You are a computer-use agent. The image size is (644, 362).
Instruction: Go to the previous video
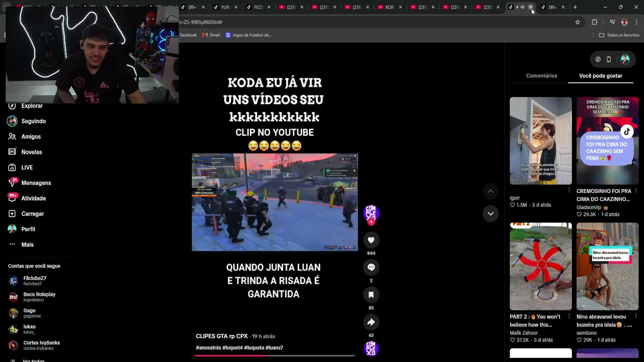(491, 191)
